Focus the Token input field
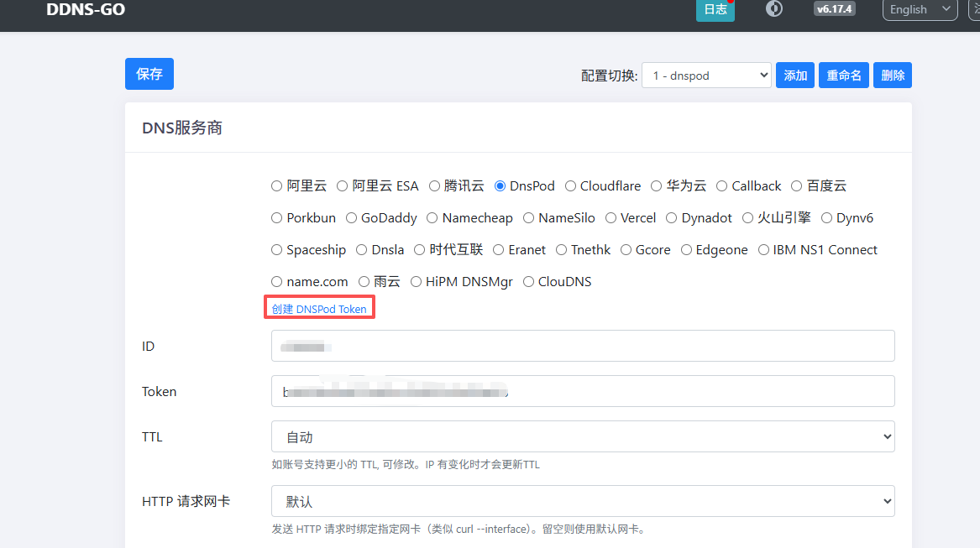 (x=583, y=391)
